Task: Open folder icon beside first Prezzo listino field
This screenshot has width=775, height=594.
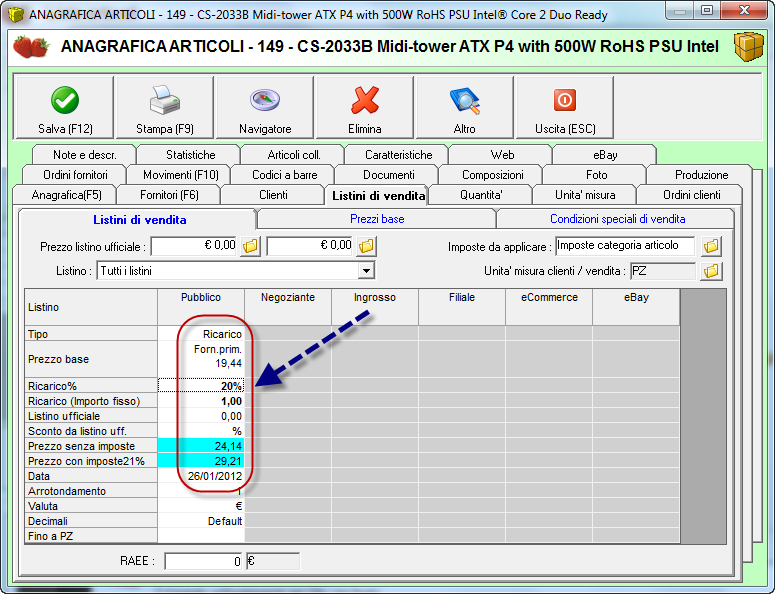Action: tap(251, 246)
